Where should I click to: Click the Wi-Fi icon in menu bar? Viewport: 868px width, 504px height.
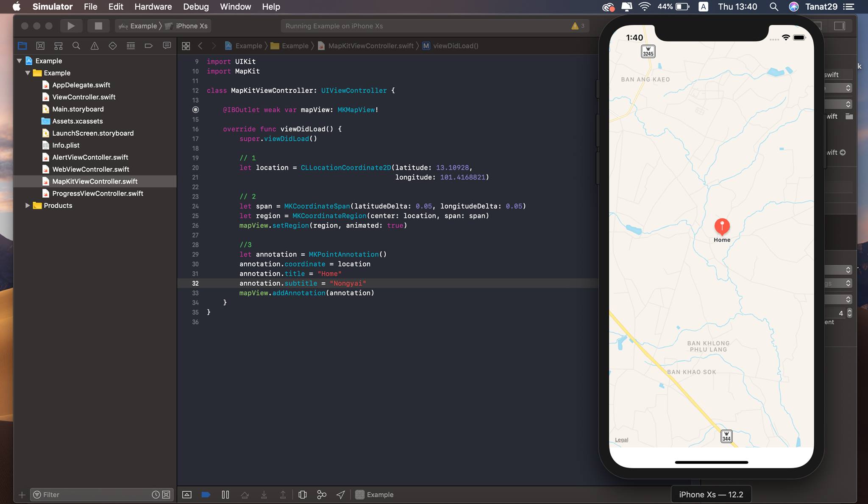[644, 7]
